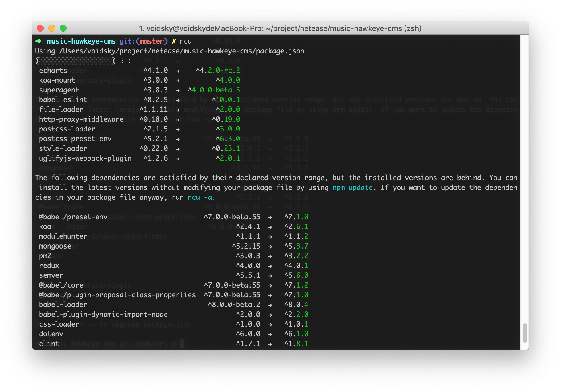Click the arrow next to echarts version
Screen dimensions: 561x392
click(x=178, y=71)
